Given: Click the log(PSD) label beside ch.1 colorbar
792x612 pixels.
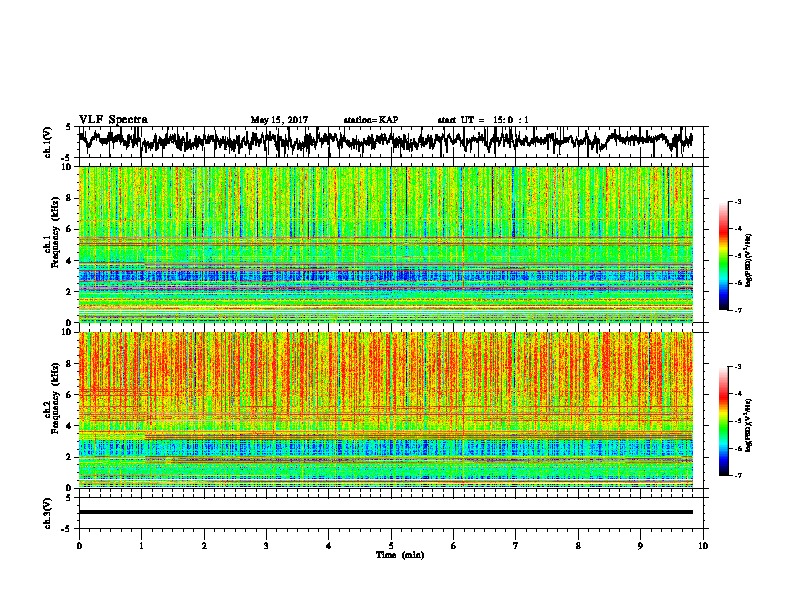Looking at the screenshot, I should tap(748, 259).
